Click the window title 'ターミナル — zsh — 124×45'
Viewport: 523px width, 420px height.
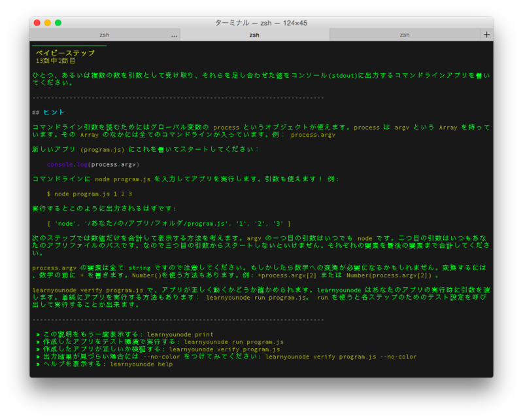(x=261, y=23)
